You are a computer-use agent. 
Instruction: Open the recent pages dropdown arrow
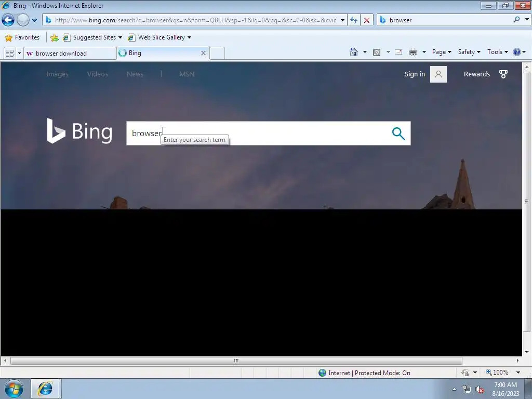35,20
